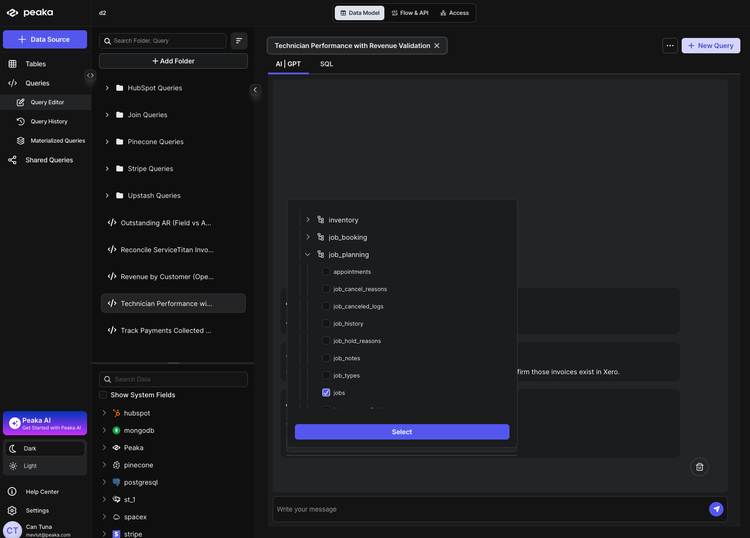Open Query History in sidebar
The width and height of the screenshot is (750, 538).
(x=49, y=121)
